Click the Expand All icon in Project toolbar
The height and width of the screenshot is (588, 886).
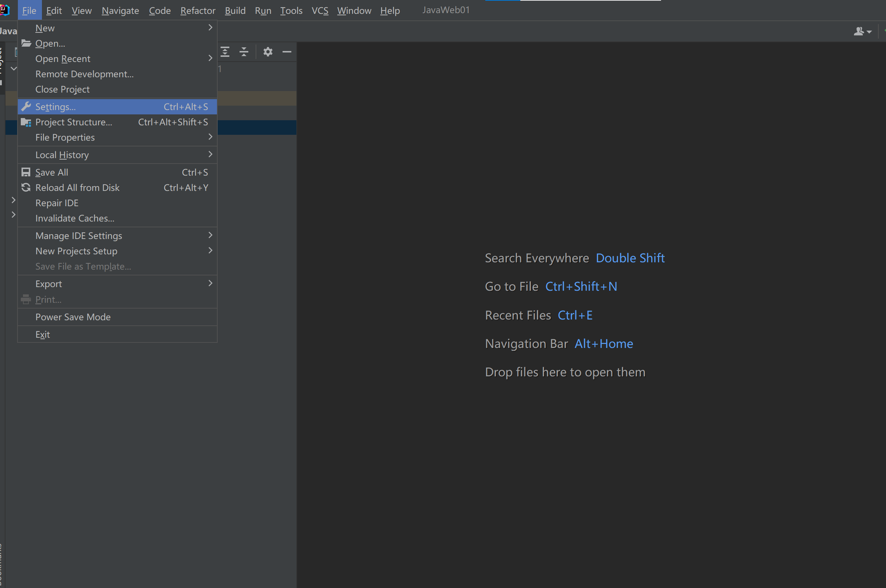[x=225, y=52]
